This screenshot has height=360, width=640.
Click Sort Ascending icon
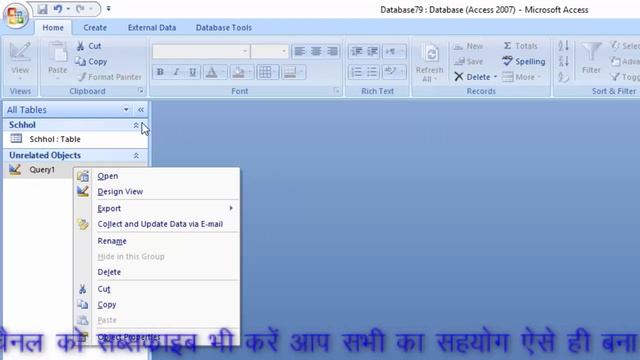coord(563,46)
